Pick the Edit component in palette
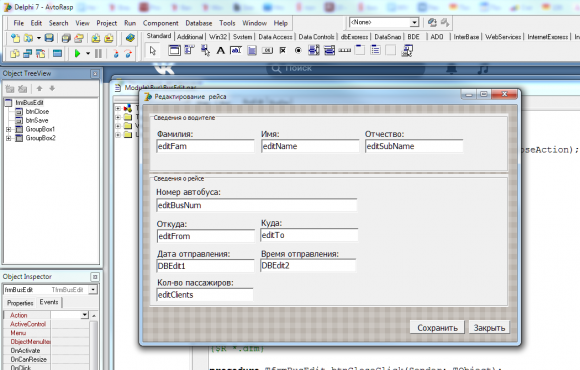The width and height of the screenshot is (580, 370). (236, 50)
